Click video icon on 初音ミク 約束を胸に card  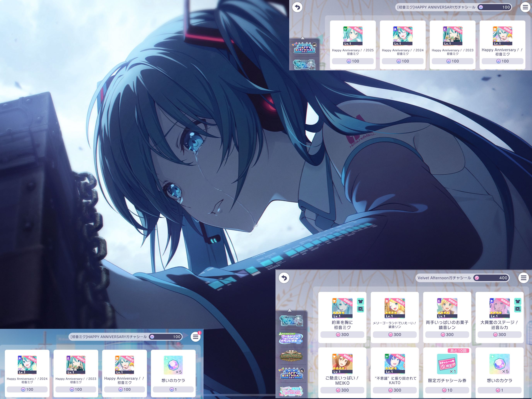tap(360, 309)
